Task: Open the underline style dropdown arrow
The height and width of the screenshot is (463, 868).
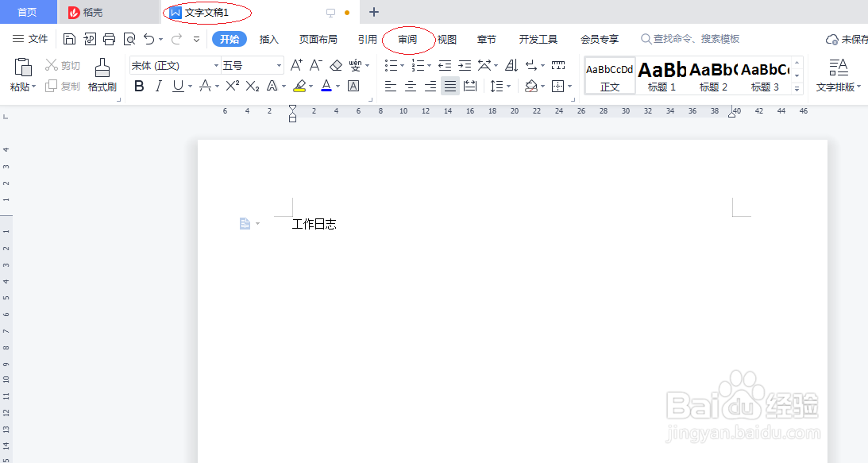Action: [x=190, y=87]
